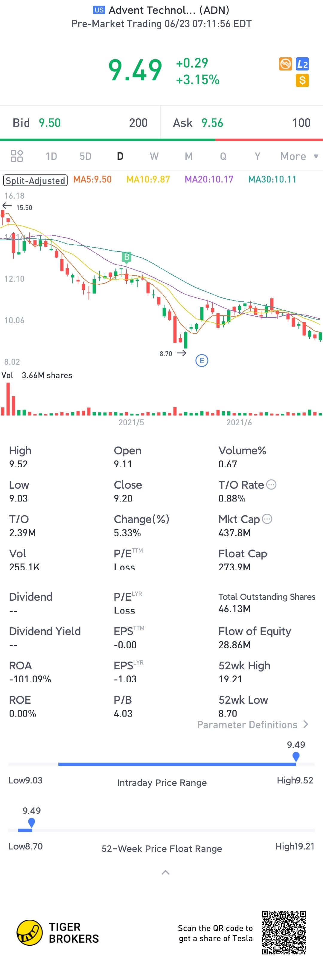Open the L2 market data badge
323x980 pixels.
[302, 64]
